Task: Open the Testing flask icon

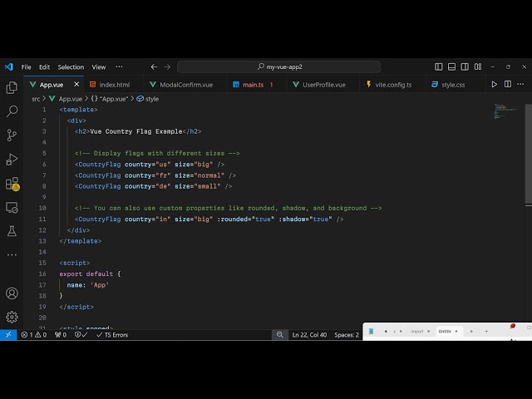Action: [x=12, y=231]
